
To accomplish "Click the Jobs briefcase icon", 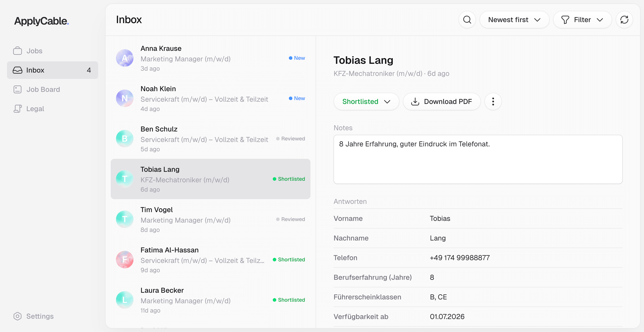I will [x=18, y=51].
